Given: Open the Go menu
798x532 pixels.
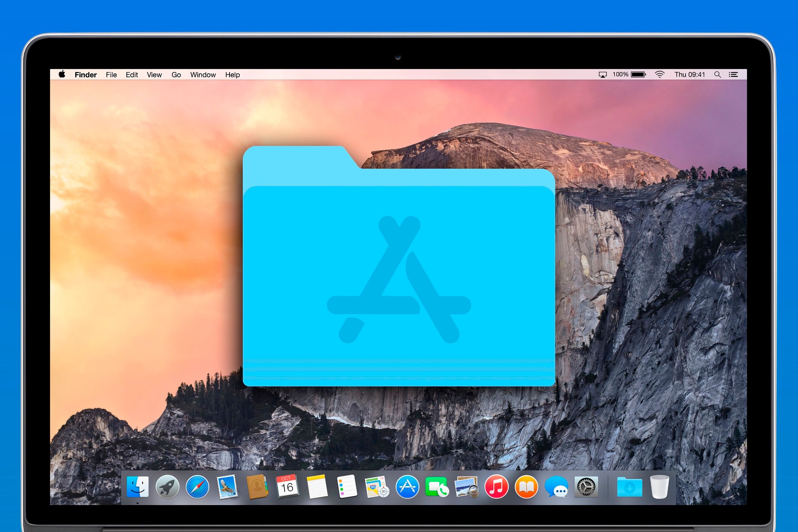Looking at the screenshot, I should [x=176, y=74].
